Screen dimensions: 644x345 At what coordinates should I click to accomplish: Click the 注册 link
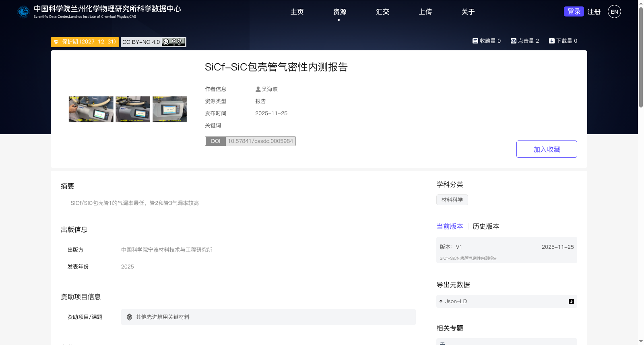(x=594, y=12)
